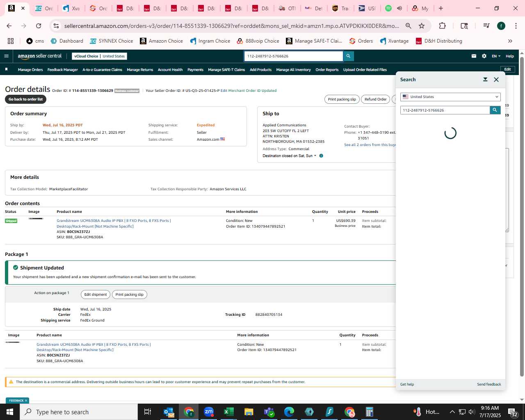Click the page vertical scrollbar

(x=522, y=217)
